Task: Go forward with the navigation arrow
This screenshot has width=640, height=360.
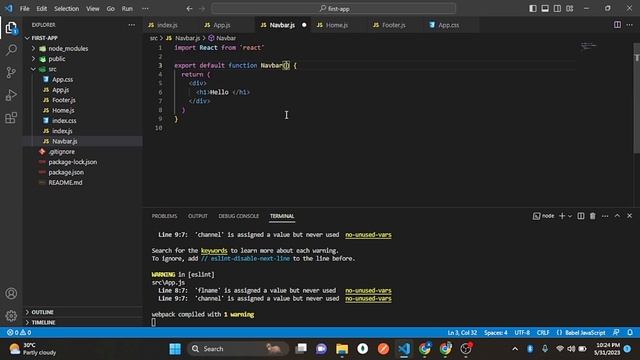Action: coord(202,9)
